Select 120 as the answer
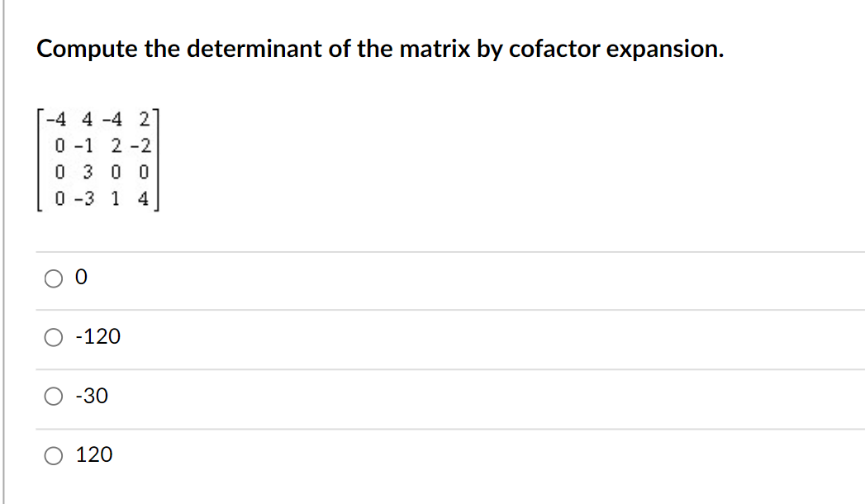Screen dimensions: 865x504 coord(53,454)
